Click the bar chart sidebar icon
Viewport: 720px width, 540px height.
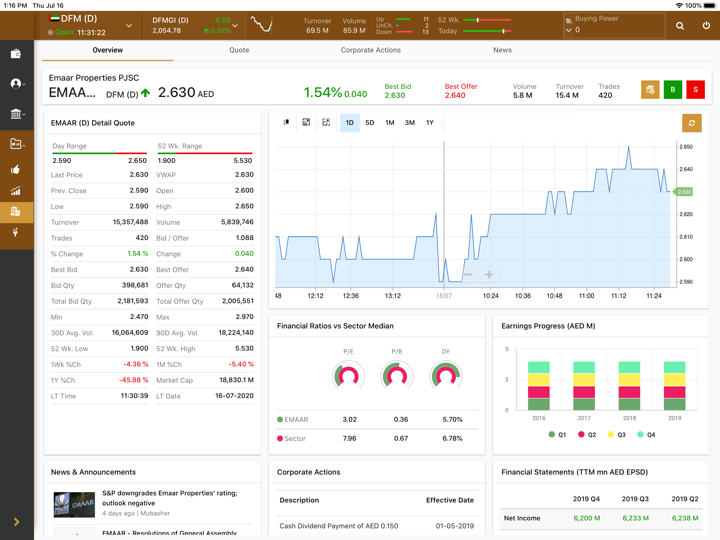16,191
